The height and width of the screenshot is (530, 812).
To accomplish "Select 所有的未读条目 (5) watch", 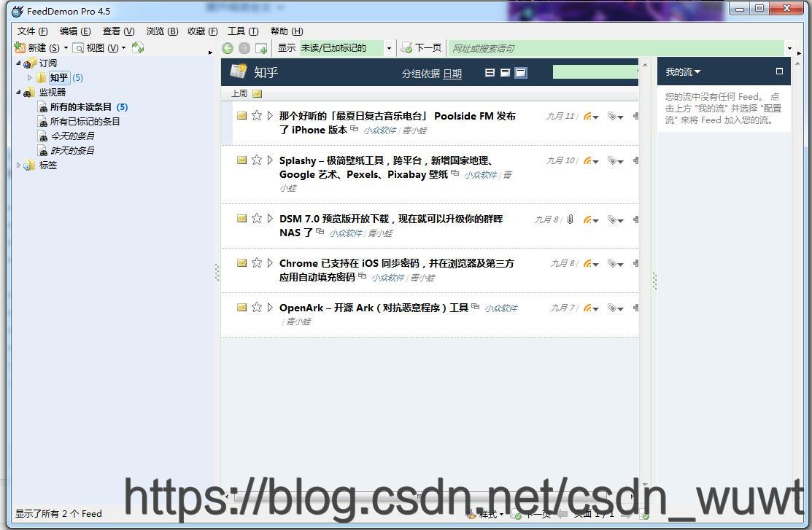I will [x=83, y=107].
